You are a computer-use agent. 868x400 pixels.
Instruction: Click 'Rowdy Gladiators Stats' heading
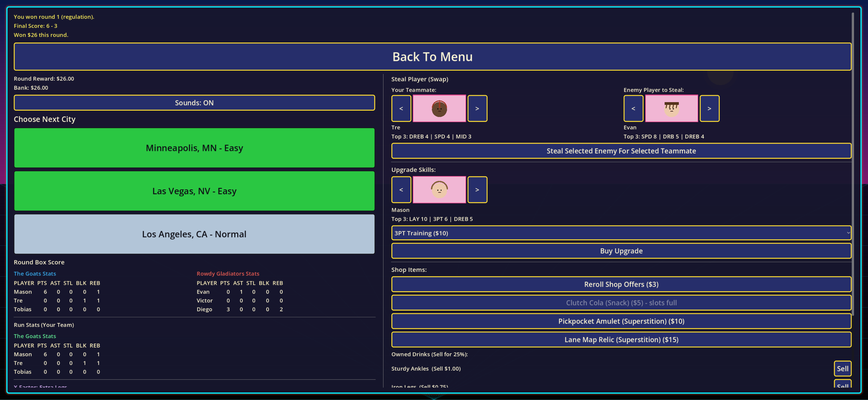pyautogui.click(x=228, y=274)
